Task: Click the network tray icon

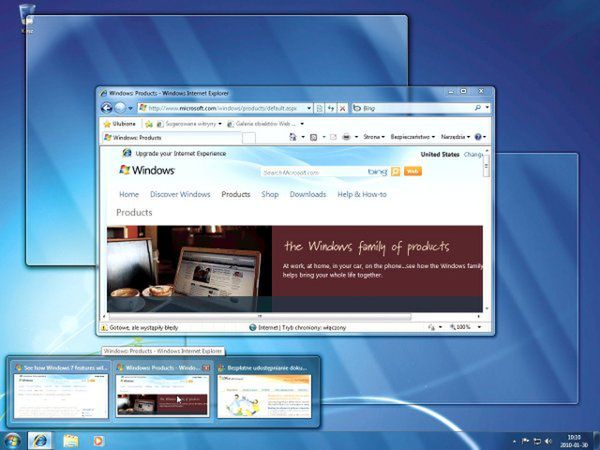Action: point(537,441)
